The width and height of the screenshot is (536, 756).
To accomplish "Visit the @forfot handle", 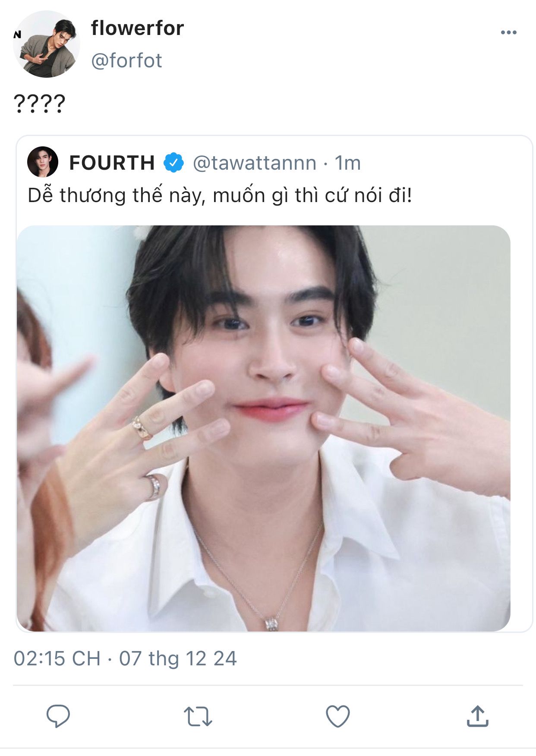I will point(126,60).
